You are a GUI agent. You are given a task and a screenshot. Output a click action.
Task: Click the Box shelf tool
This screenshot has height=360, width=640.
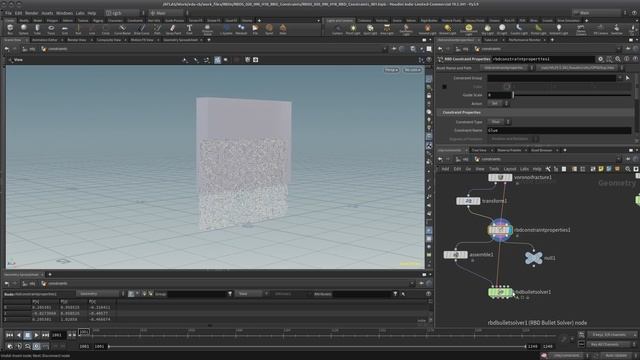tap(10, 29)
